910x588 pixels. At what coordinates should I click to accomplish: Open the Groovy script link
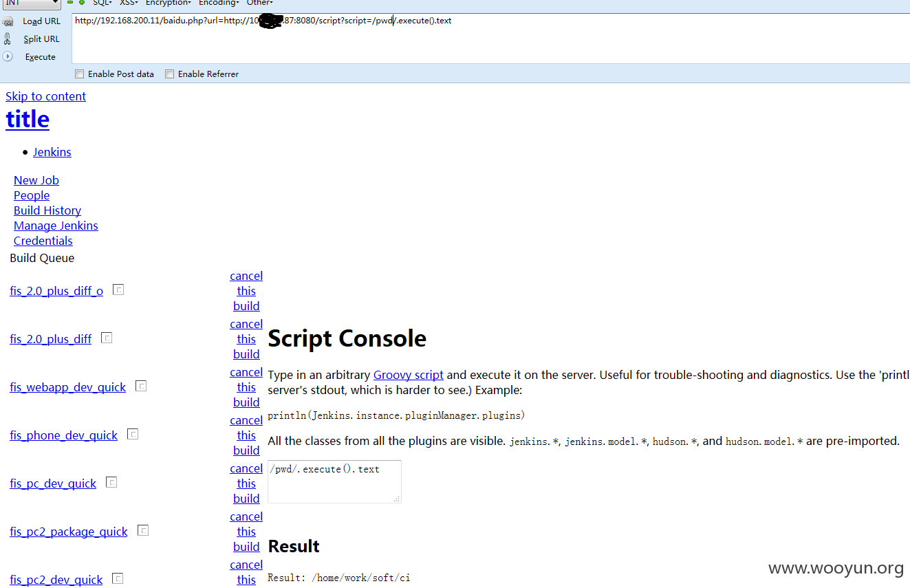tap(409, 375)
